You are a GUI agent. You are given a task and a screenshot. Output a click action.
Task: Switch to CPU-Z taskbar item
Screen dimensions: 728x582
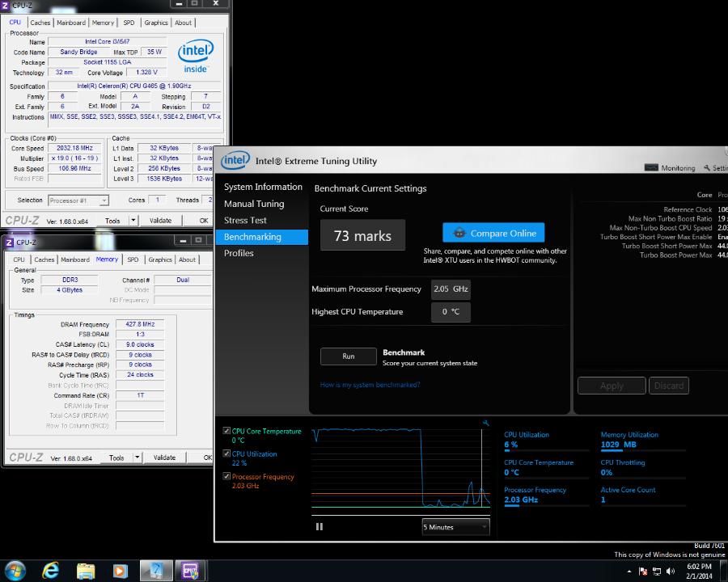point(190,571)
